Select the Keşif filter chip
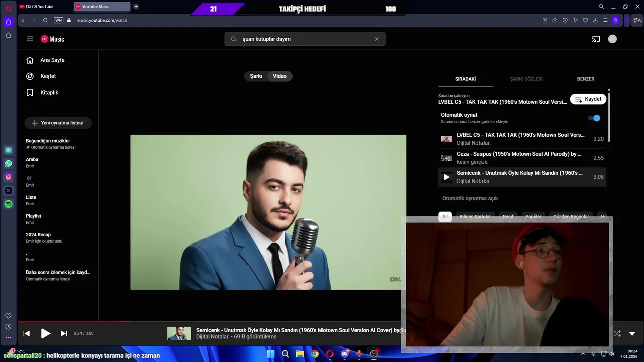The image size is (644, 362). 508,217
